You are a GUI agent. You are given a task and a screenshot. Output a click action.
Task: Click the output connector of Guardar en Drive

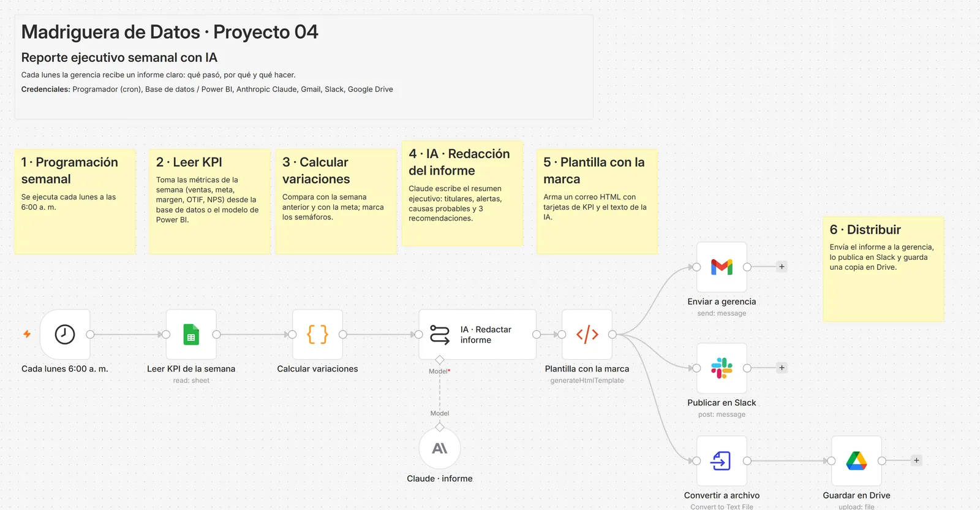[881, 460]
